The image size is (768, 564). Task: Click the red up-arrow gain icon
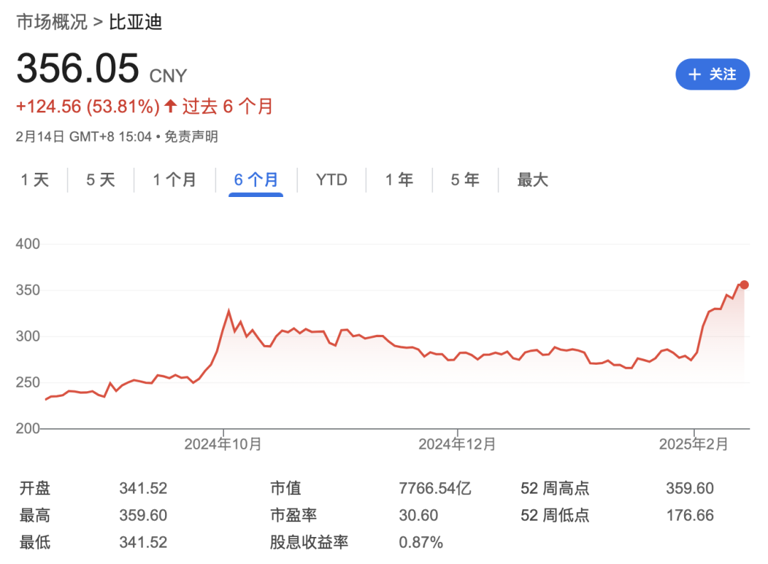point(171,106)
